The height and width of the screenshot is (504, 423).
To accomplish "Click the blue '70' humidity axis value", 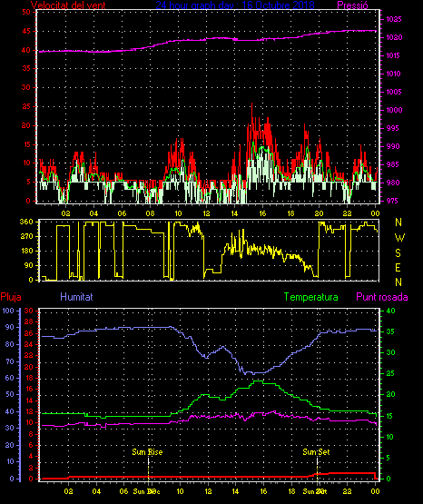I will 10,361.
